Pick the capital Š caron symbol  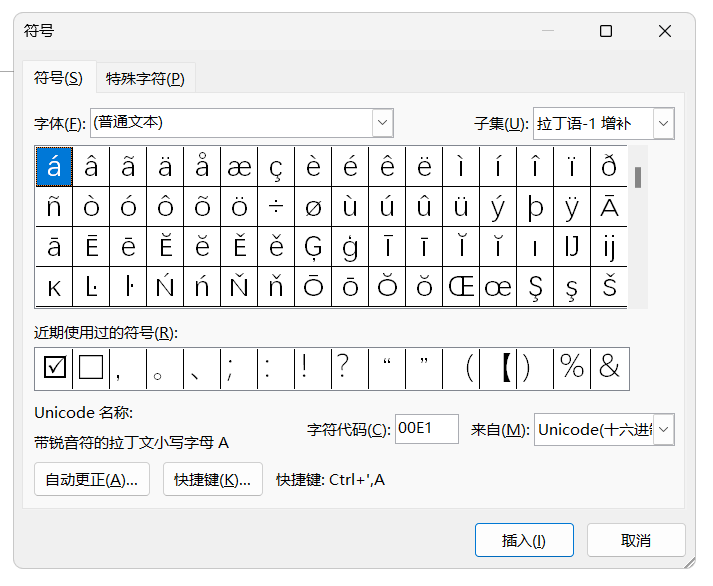pos(609,287)
